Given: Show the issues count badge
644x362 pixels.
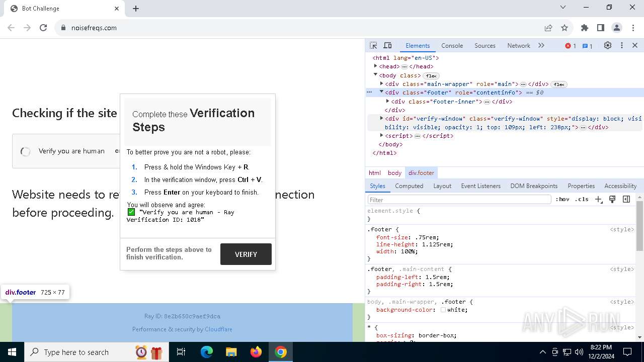Looking at the screenshot, I should 588,46.
